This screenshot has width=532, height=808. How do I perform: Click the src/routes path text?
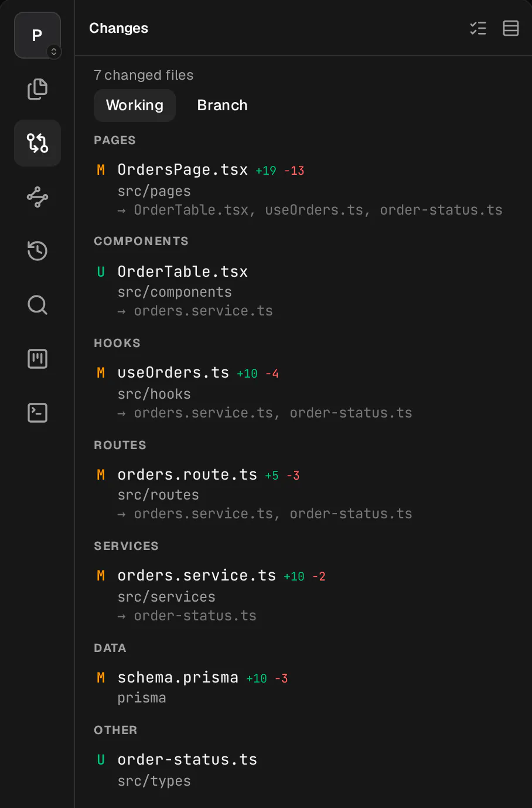(x=158, y=495)
